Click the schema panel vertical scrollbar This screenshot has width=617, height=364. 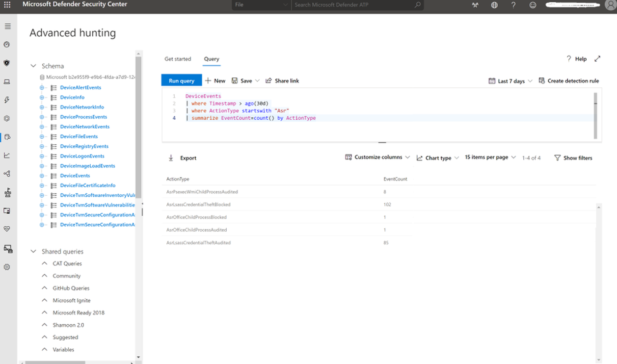(138, 128)
